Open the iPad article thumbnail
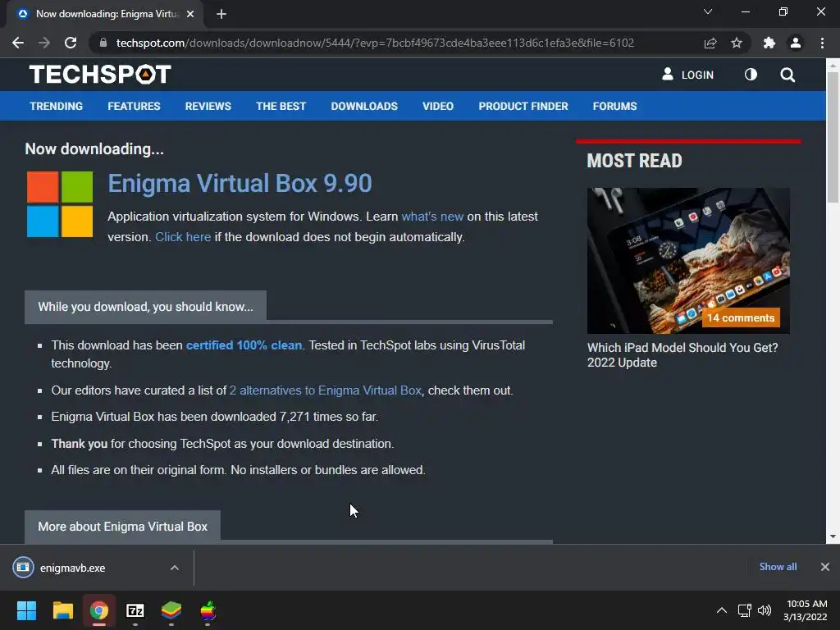The image size is (840, 630). [688, 260]
